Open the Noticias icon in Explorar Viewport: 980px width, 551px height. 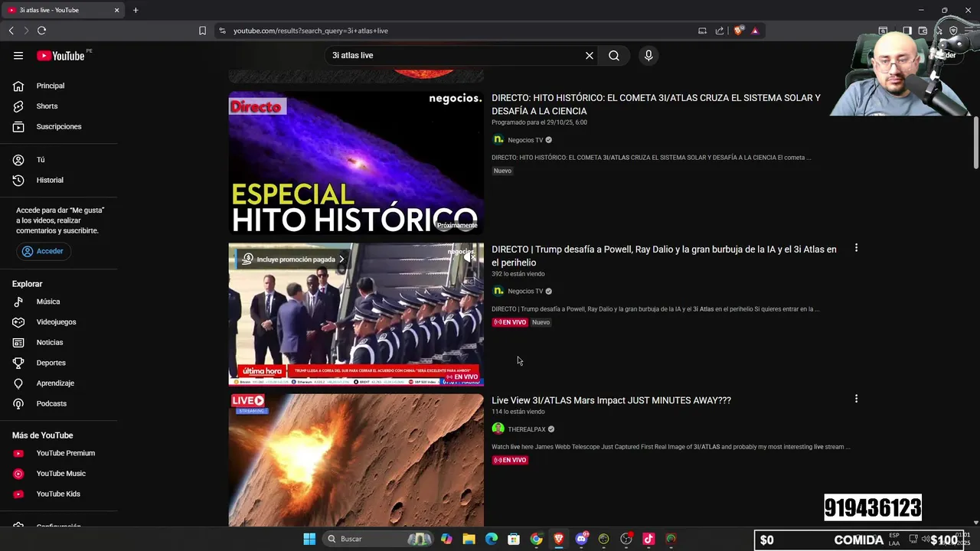18,342
